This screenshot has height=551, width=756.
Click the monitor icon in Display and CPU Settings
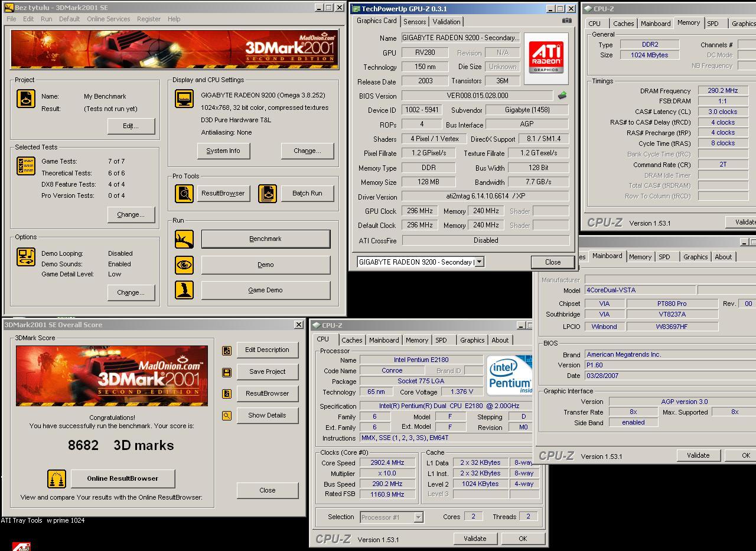pyautogui.click(x=184, y=98)
